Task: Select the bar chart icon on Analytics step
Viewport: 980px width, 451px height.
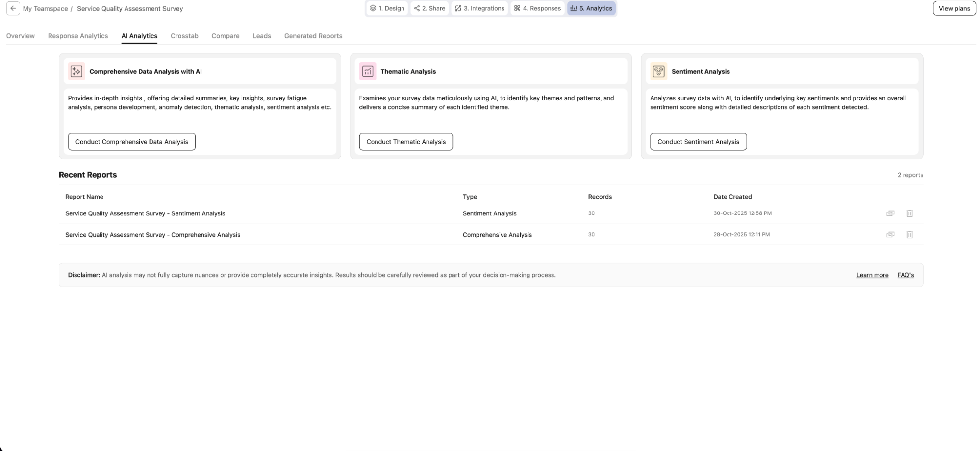Action: [574, 8]
